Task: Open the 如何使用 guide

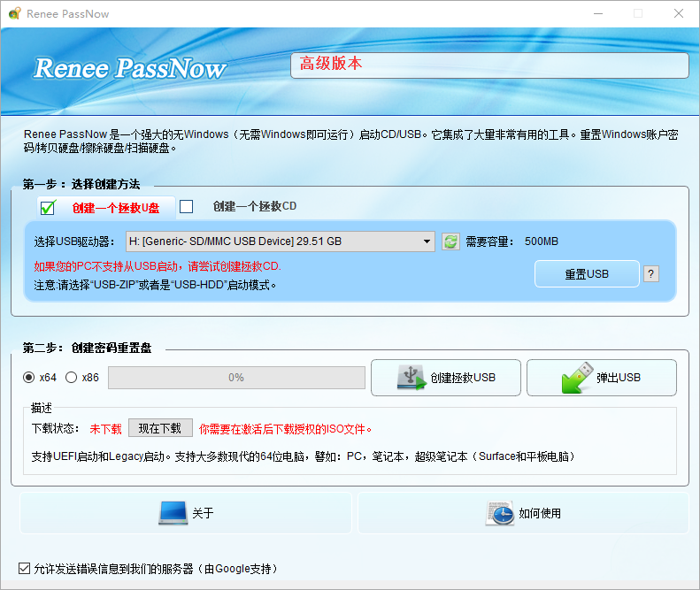Action: click(523, 513)
